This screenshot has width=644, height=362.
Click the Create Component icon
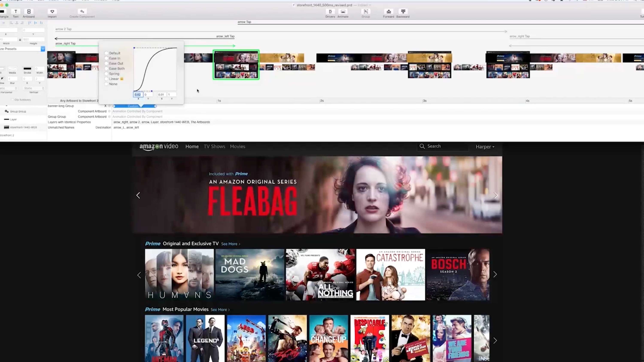pyautogui.click(x=82, y=12)
